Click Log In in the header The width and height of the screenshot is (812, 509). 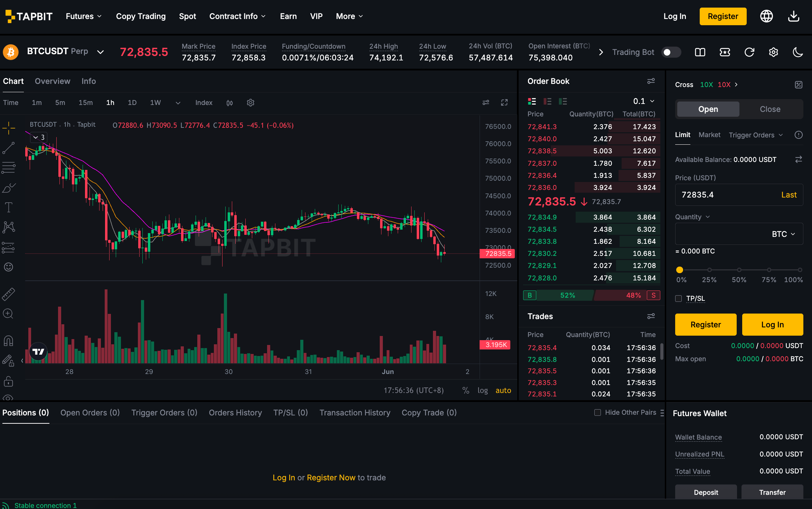pos(675,16)
